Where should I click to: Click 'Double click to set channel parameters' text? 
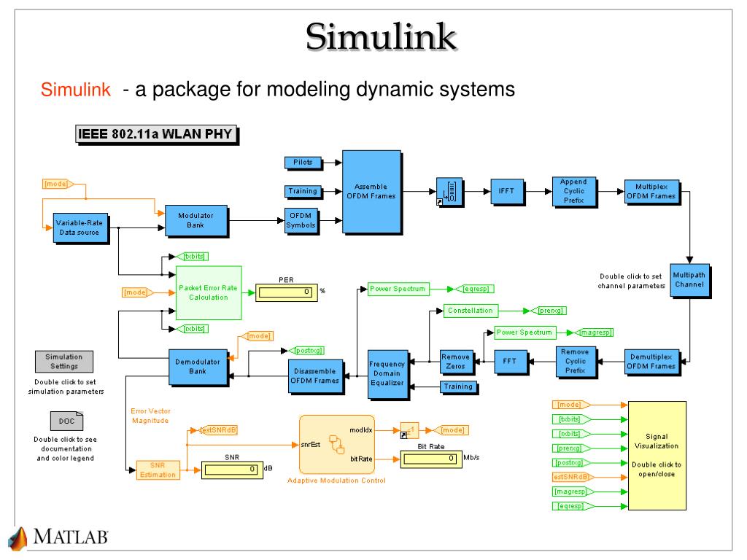pyautogui.click(x=631, y=281)
